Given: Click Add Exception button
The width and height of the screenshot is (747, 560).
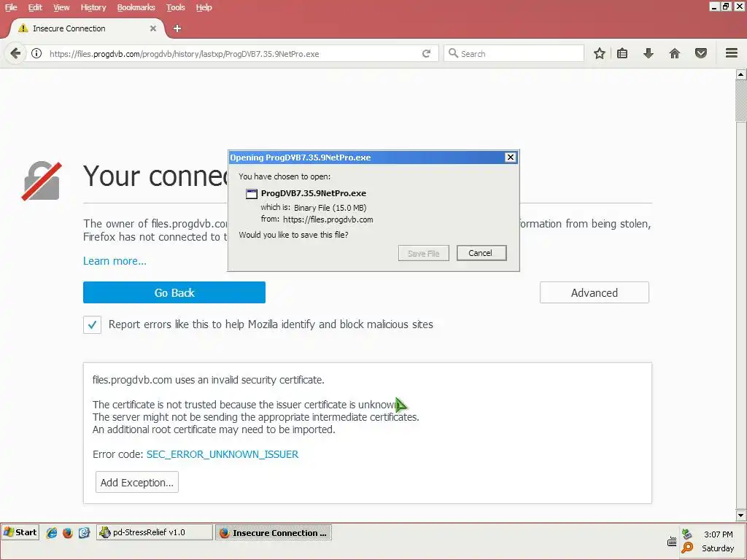Looking at the screenshot, I should pyautogui.click(x=137, y=483).
